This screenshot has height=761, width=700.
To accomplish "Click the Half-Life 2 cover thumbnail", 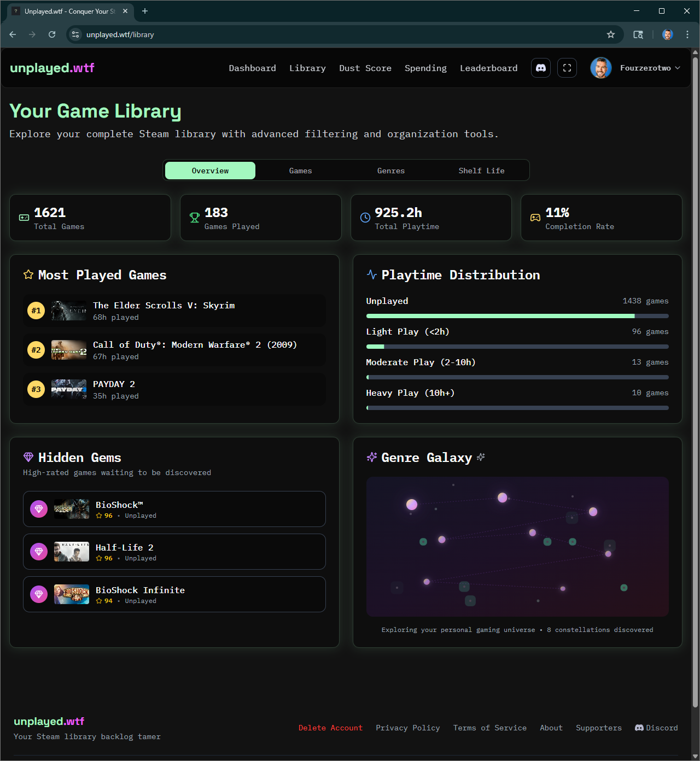I will pos(72,552).
